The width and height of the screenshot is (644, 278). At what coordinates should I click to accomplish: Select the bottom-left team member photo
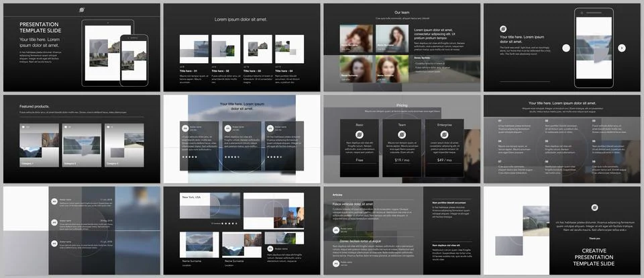click(x=356, y=69)
